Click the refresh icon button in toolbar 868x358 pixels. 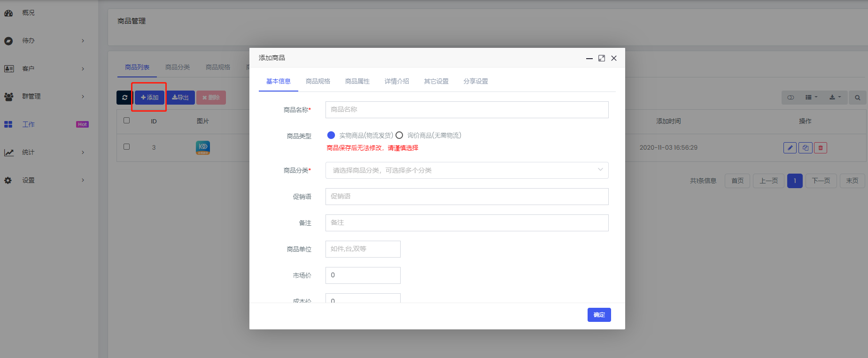pos(124,98)
